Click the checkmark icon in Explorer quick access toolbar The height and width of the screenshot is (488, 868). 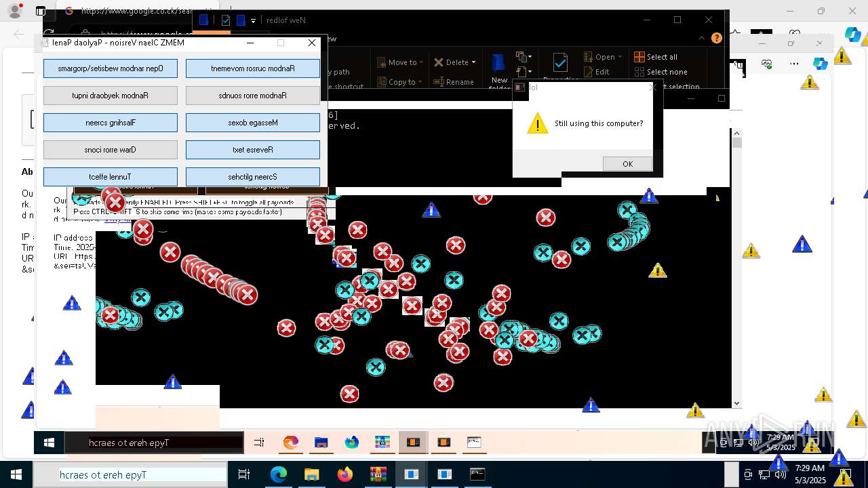pos(226,20)
